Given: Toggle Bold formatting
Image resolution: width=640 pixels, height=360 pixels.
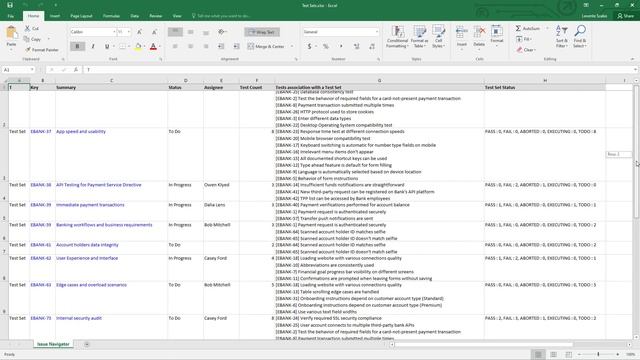Looking at the screenshot, I should (x=77, y=47).
